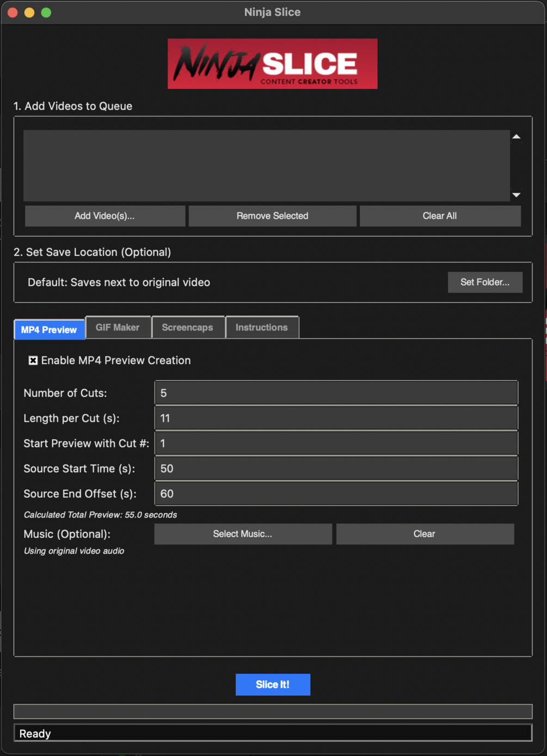Switch to the GIF Maker tab

[x=118, y=327]
